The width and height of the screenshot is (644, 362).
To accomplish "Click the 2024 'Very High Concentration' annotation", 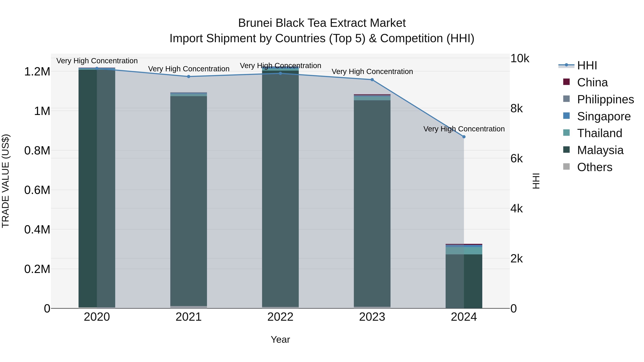I will [x=464, y=129].
